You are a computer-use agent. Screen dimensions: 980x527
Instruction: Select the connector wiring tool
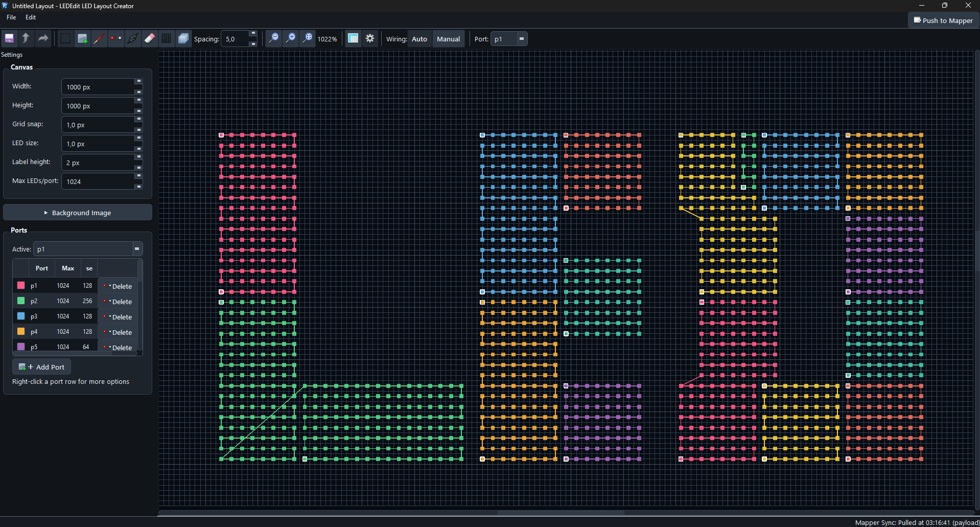pyautogui.click(x=133, y=39)
